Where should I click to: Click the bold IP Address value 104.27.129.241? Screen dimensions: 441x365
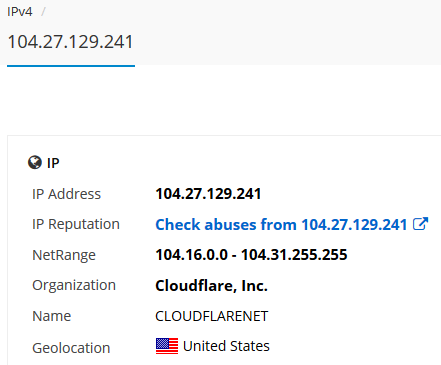[208, 194]
